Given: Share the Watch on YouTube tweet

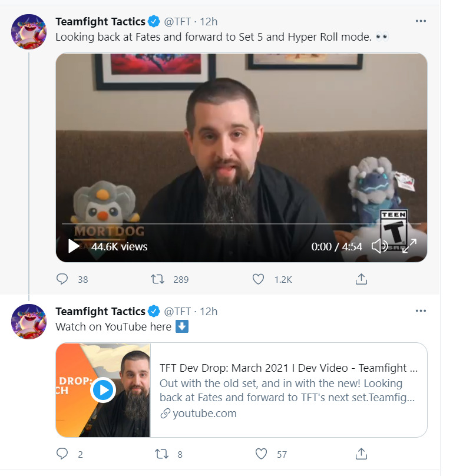Looking at the screenshot, I should coord(362,454).
